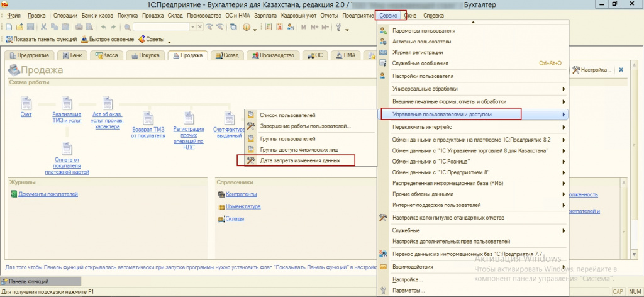
Task: Expand Служебные submenu
Action: [563, 230]
